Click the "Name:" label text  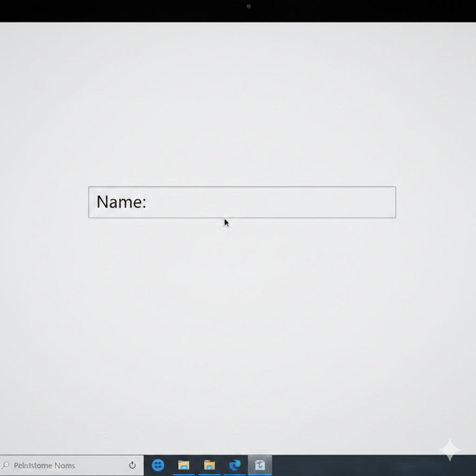pos(121,202)
